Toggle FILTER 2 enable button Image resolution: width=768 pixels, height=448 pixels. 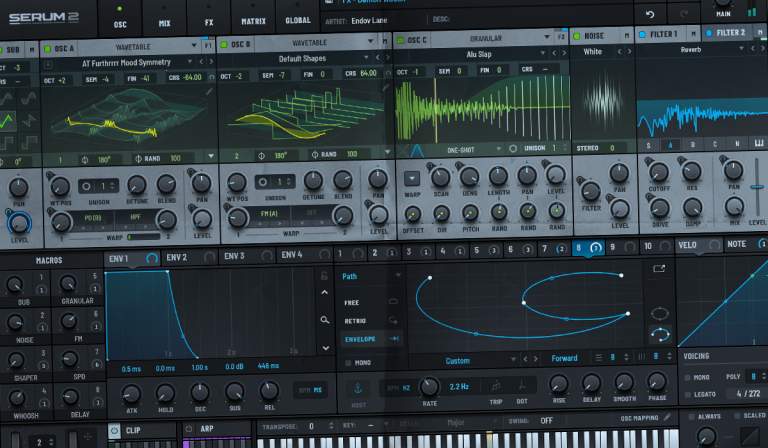(708, 33)
